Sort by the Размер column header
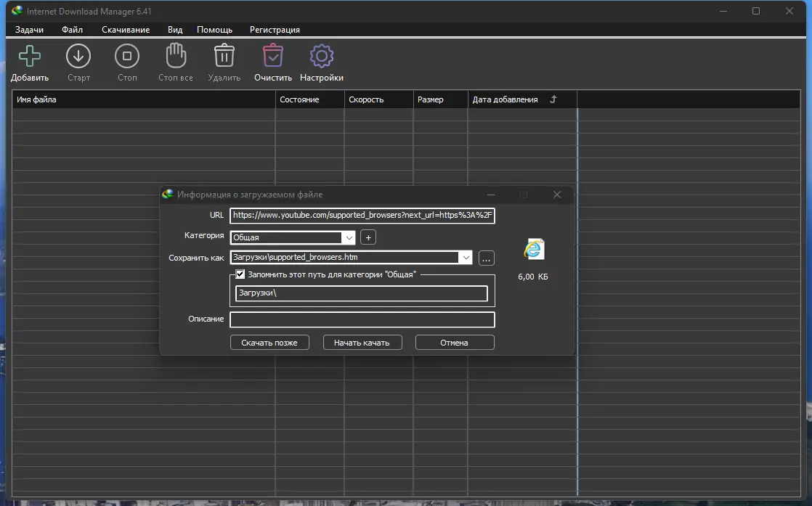Image resolution: width=812 pixels, height=506 pixels. tap(441, 99)
